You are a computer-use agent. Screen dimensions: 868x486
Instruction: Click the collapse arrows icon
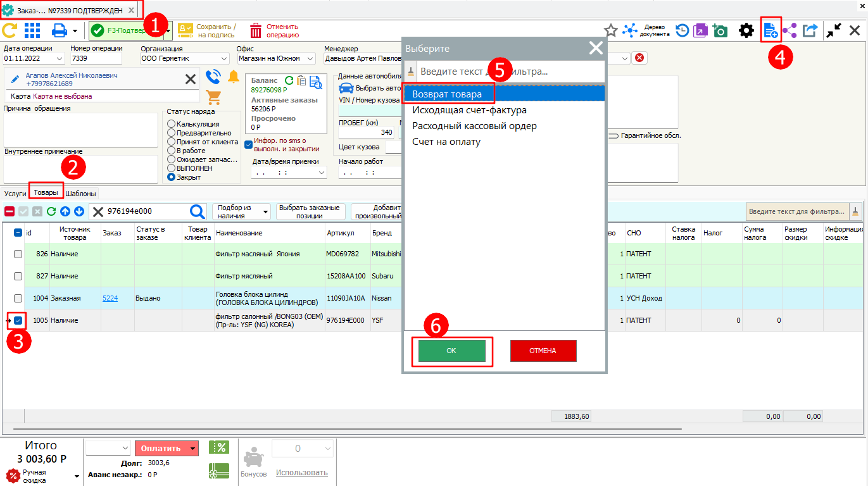point(834,30)
